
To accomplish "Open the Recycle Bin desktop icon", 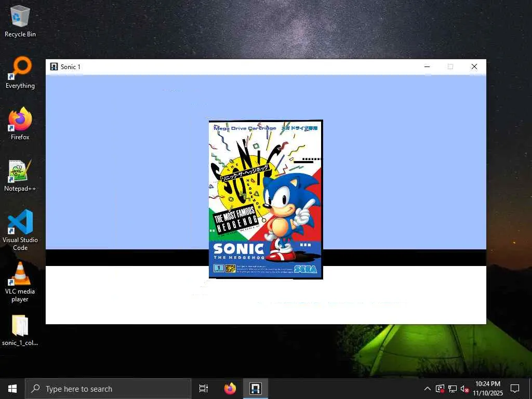I will (20, 21).
